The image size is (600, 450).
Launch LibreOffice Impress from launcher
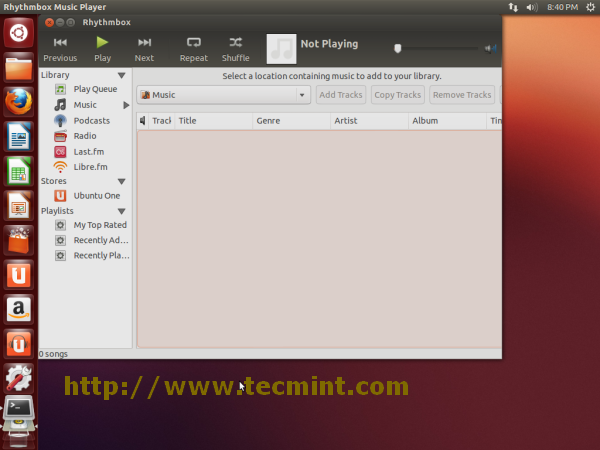(18, 206)
